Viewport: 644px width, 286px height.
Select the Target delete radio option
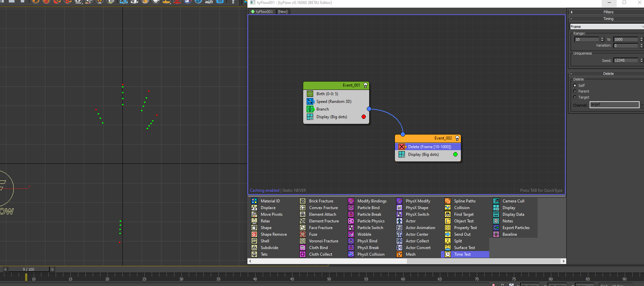tap(575, 97)
